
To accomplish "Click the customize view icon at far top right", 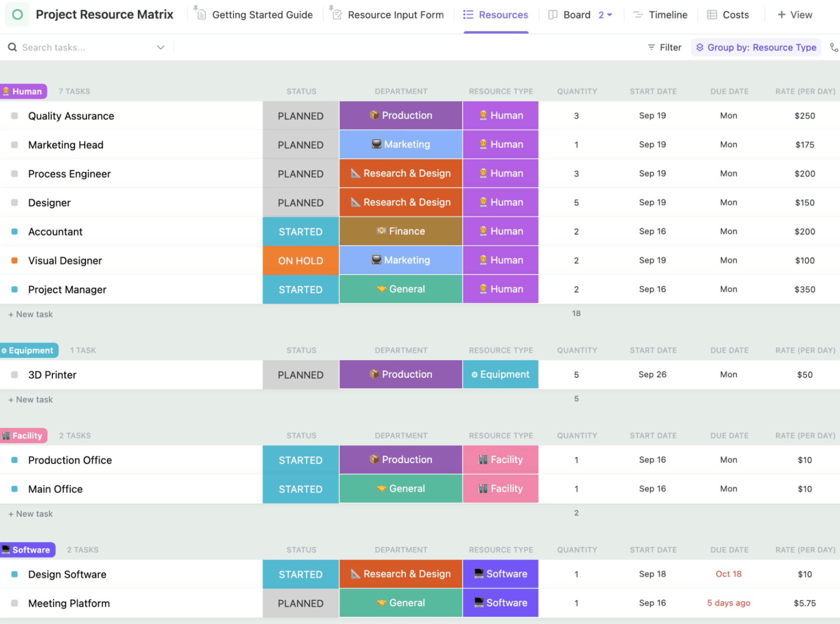I will 835,47.
